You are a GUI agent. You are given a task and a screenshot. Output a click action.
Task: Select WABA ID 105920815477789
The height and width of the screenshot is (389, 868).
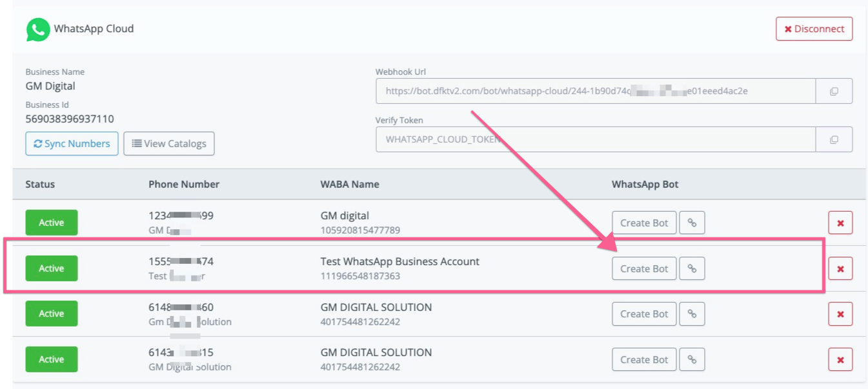tap(360, 230)
